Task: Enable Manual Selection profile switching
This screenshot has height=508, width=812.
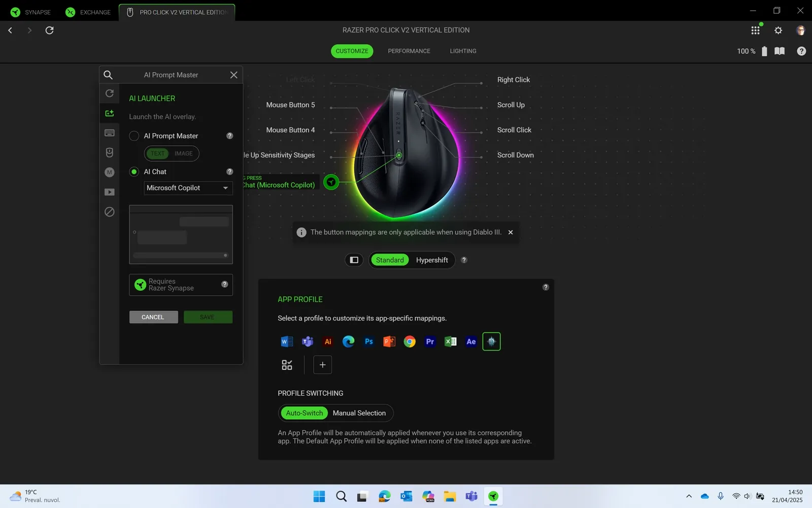Action: pos(359,413)
